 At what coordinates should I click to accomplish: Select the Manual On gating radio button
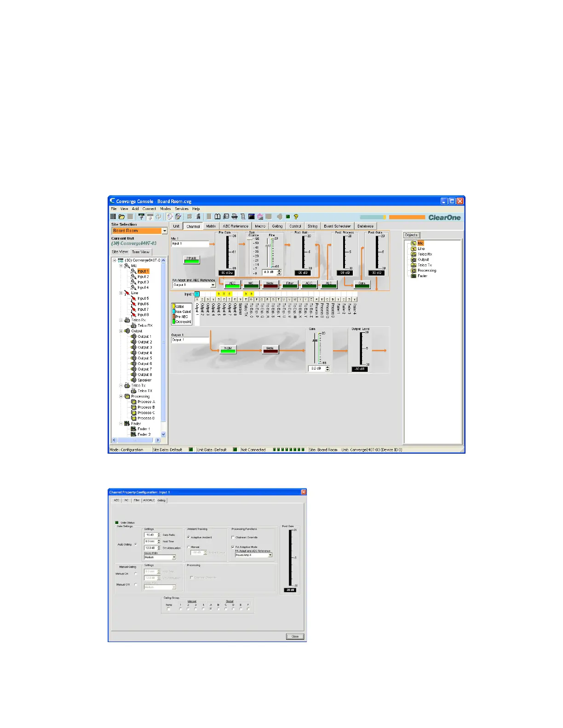coord(136,574)
